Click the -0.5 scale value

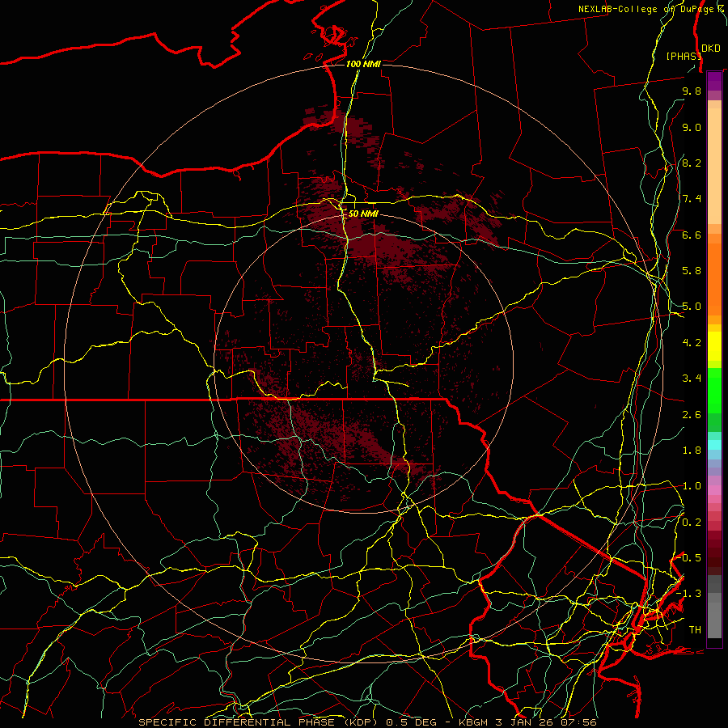(x=689, y=558)
